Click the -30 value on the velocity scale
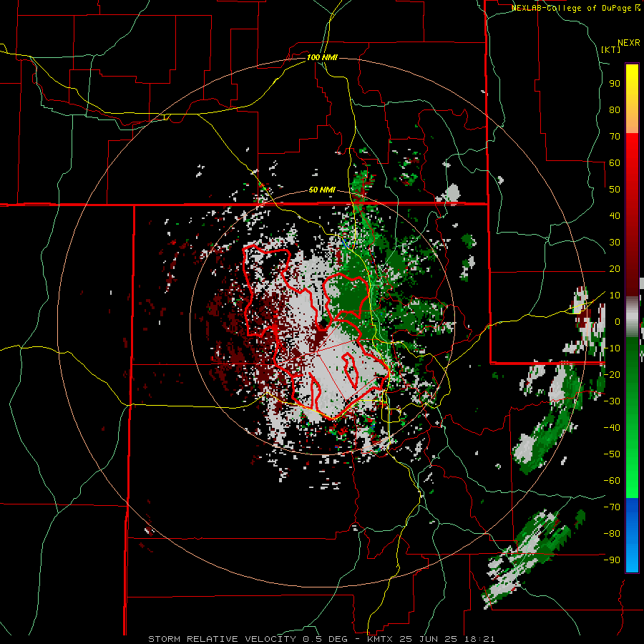644x644 pixels. [x=612, y=401]
